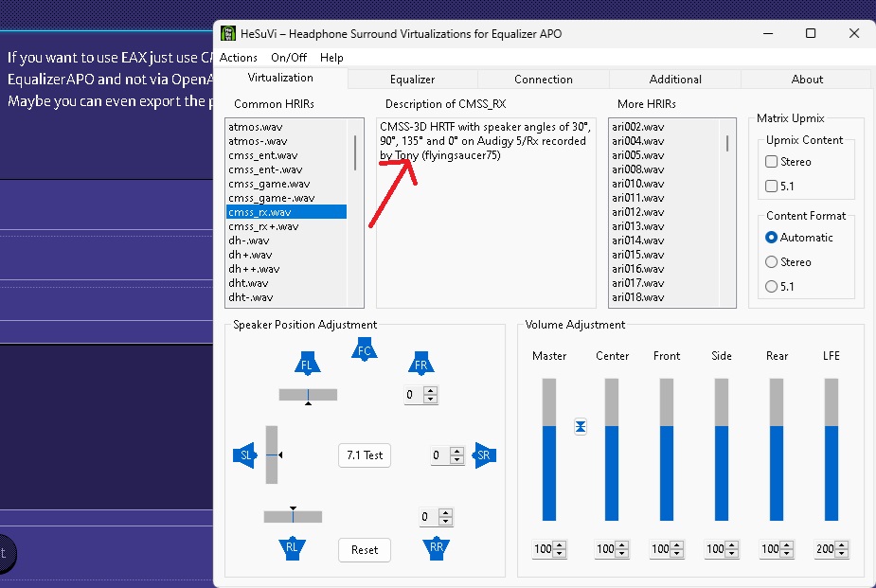Click the FC front-center speaker icon
The image size is (876, 588).
tap(365, 349)
